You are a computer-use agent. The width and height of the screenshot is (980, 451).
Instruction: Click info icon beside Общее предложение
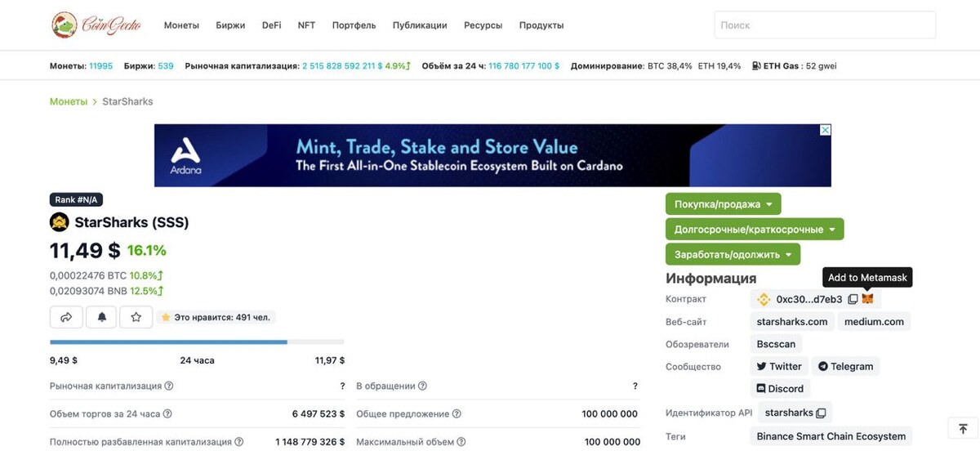(457, 414)
